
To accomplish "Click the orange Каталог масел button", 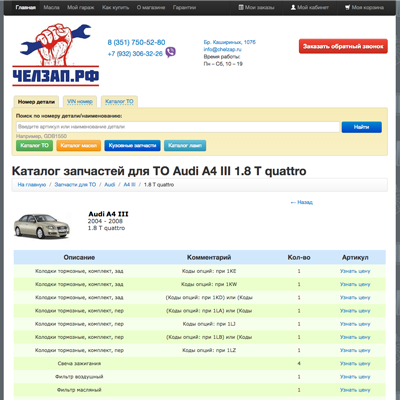I will (x=79, y=145).
